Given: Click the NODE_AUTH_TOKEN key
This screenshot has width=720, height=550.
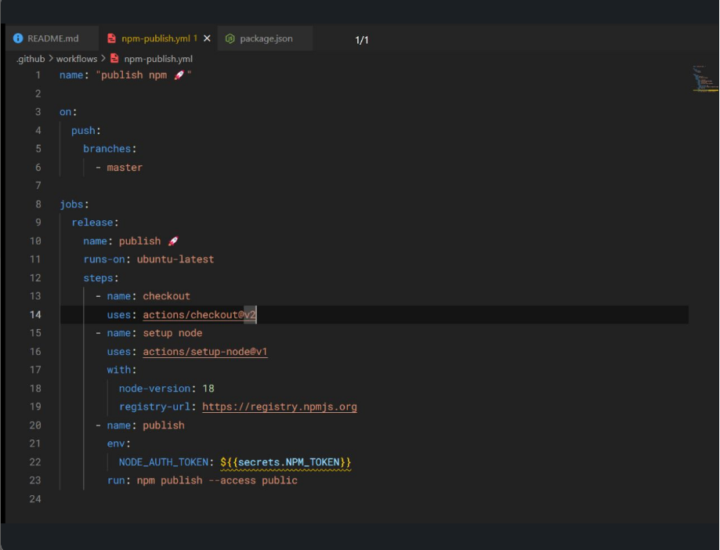Looking at the screenshot, I should (x=163, y=462).
